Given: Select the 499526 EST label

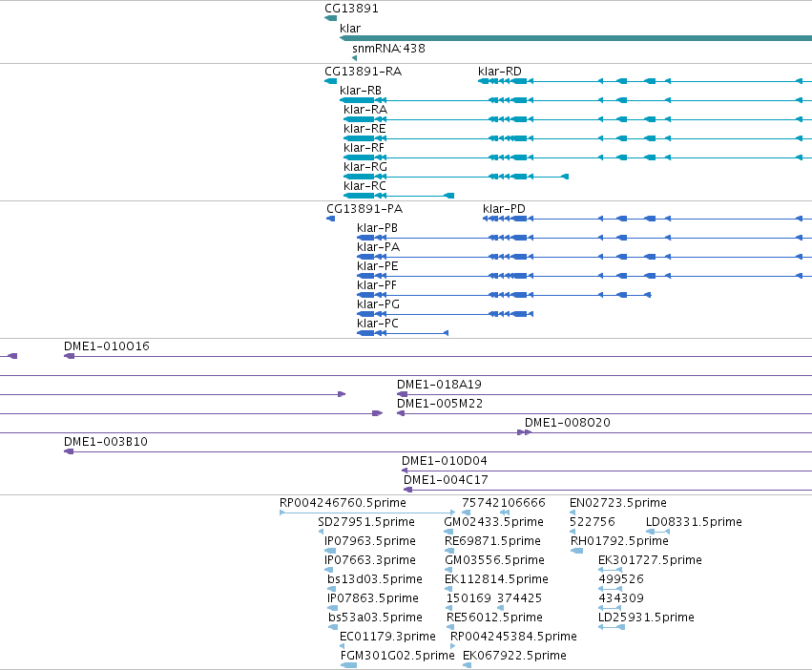Looking at the screenshot, I should point(621,579).
